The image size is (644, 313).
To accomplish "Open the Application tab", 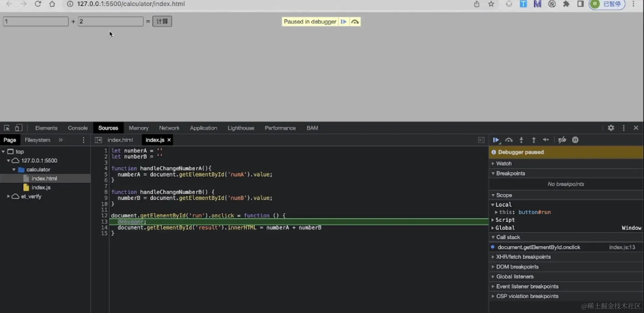I will (x=203, y=128).
